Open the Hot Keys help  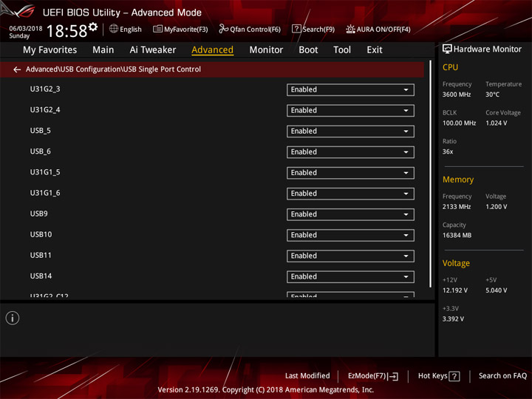(x=439, y=376)
